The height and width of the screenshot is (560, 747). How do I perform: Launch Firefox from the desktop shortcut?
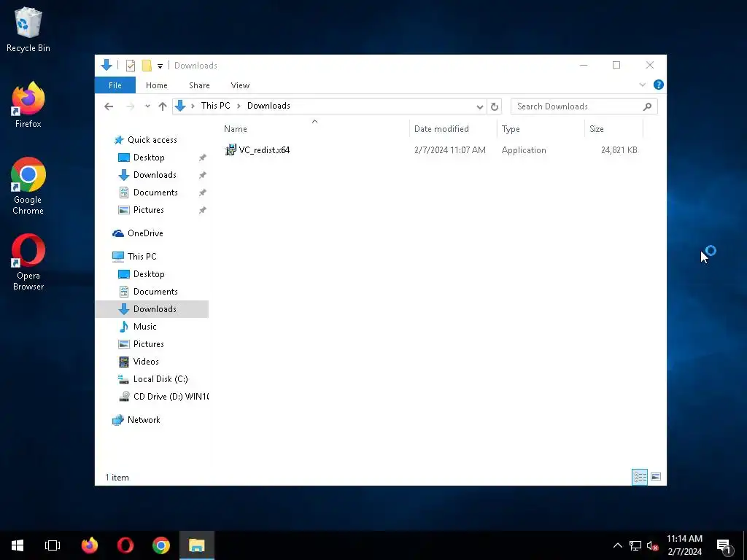pos(28,105)
